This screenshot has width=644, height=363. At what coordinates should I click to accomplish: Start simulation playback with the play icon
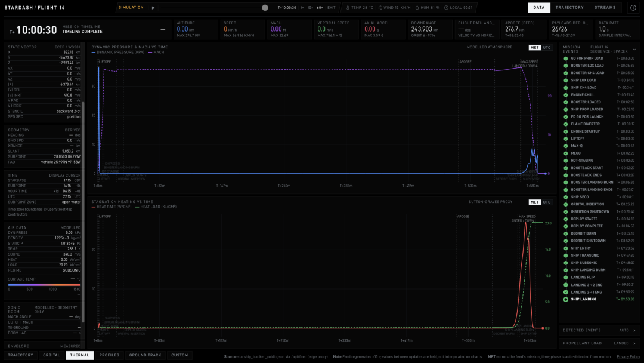pyautogui.click(x=153, y=8)
